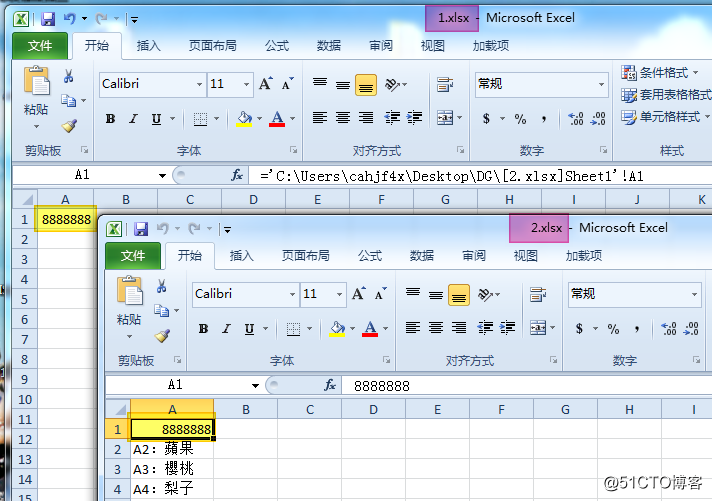This screenshot has height=501, width=712.
Task: Decrease decimal places in 1.xlsx ribbon
Action: pos(598,119)
